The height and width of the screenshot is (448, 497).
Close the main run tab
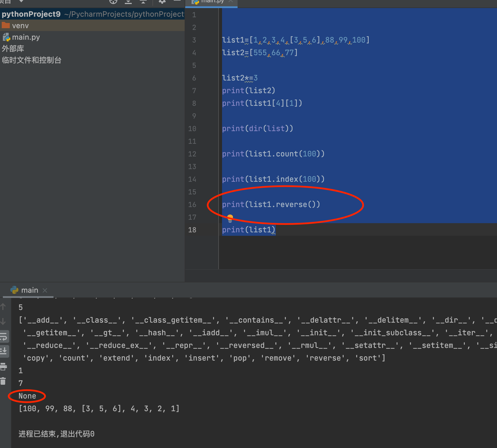click(45, 290)
